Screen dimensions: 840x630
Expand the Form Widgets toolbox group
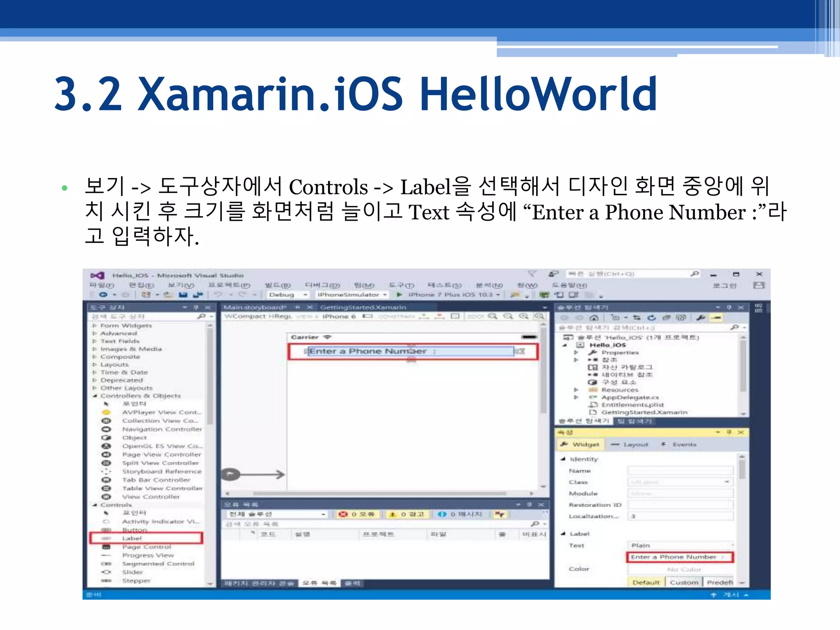coord(94,326)
